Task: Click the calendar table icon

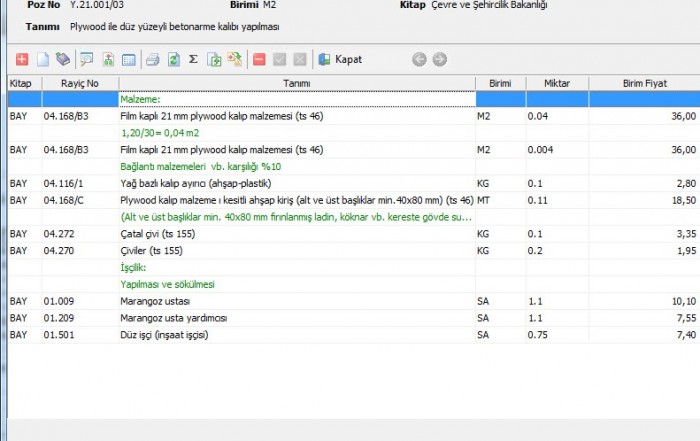Action: [129, 59]
